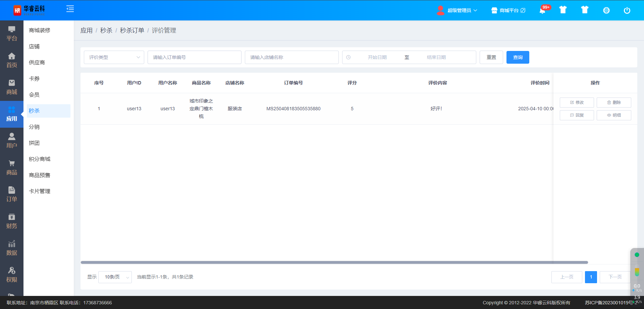Expand the 评价类型 dropdown
Screen dimensions: 644x309
tap(114, 57)
